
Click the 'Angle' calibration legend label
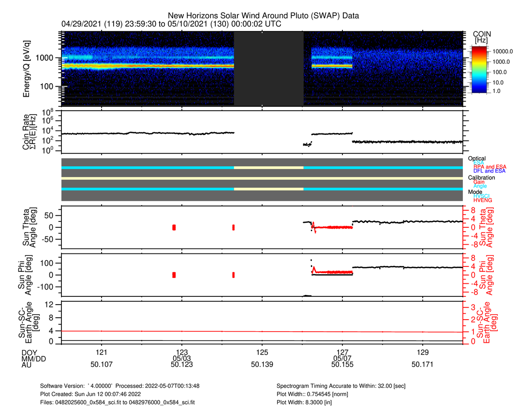point(480,186)
